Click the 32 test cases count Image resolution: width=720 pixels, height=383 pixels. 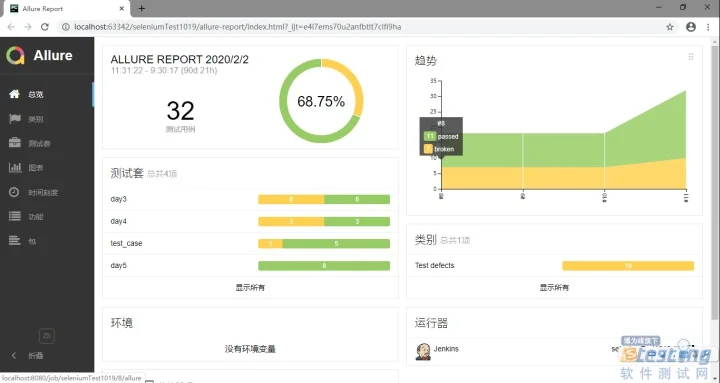click(x=180, y=111)
